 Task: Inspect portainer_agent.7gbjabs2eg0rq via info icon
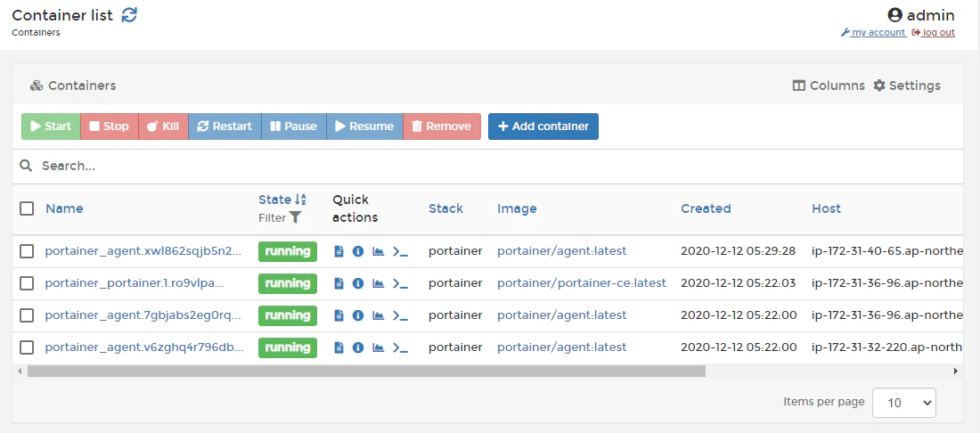tap(358, 315)
